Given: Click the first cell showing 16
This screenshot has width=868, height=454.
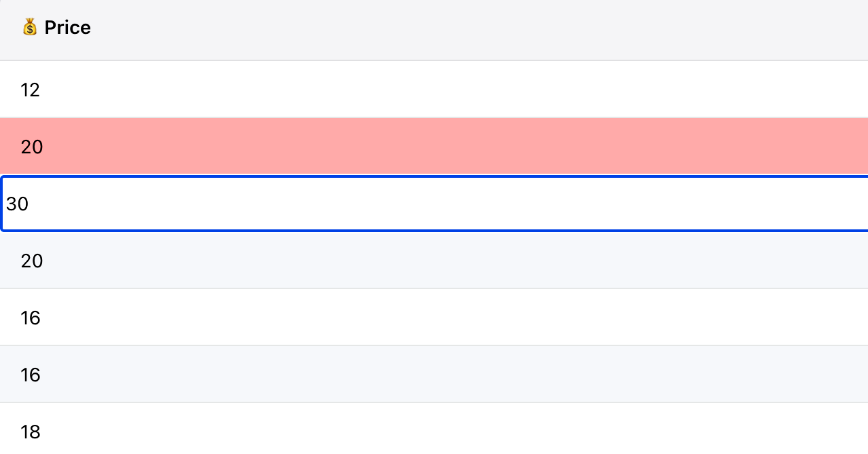Looking at the screenshot, I should tap(30, 318).
